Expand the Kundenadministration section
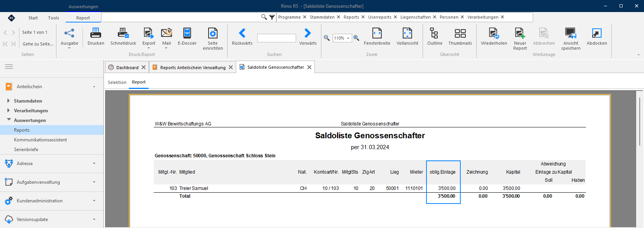 (94, 201)
